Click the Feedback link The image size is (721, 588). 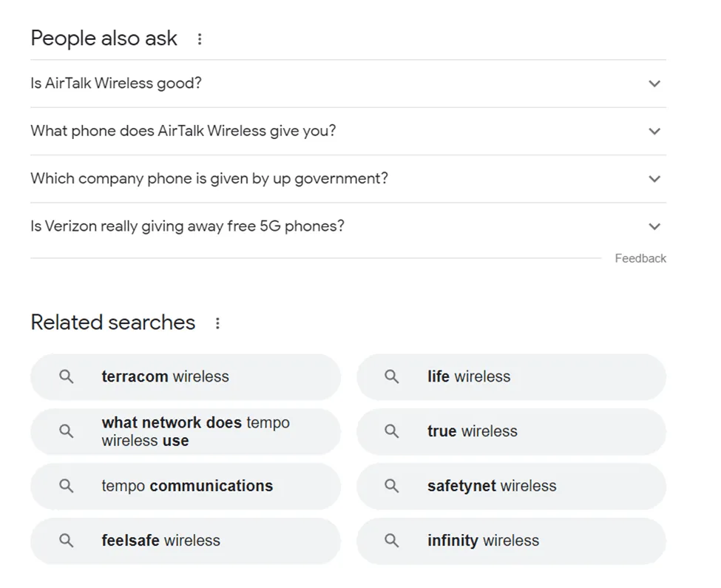(x=640, y=258)
